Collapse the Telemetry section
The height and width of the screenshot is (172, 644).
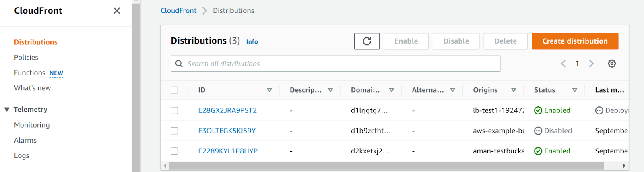[7, 110]
